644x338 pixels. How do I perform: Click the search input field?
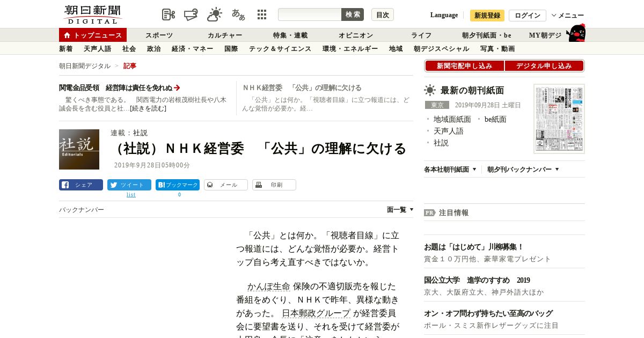pos(310,14)
